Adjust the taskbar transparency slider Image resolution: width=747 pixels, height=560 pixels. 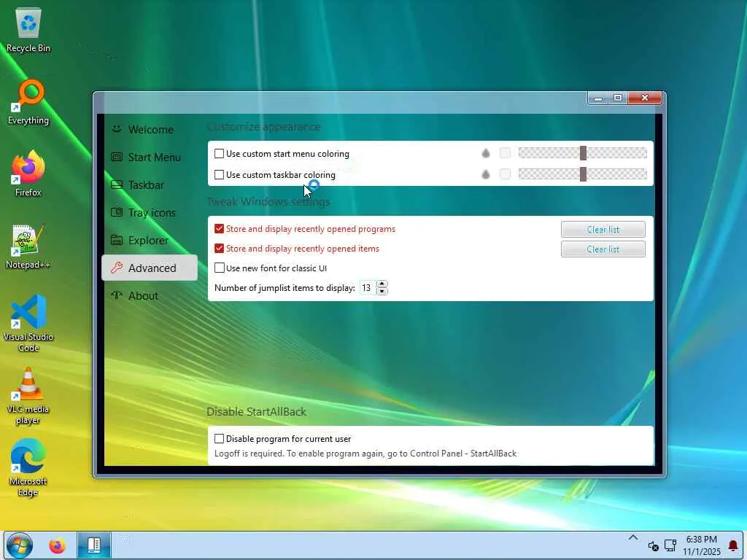(x=583, y=174)
